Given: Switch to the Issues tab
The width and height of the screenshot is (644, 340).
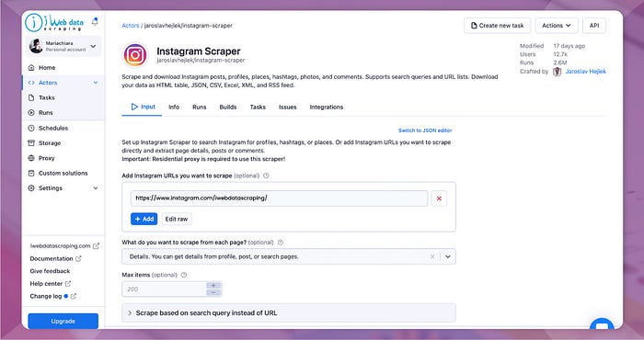Looking at the screenshot, I should tap(287, 107).
